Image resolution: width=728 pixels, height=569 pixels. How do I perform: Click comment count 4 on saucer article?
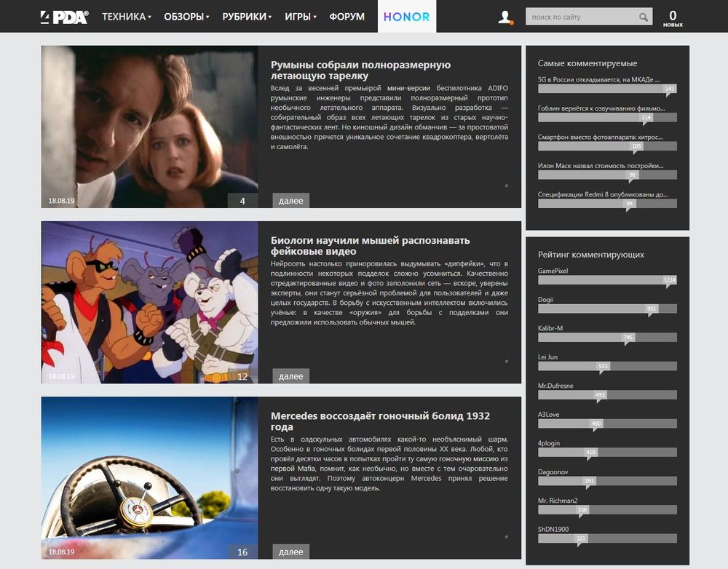242,201
